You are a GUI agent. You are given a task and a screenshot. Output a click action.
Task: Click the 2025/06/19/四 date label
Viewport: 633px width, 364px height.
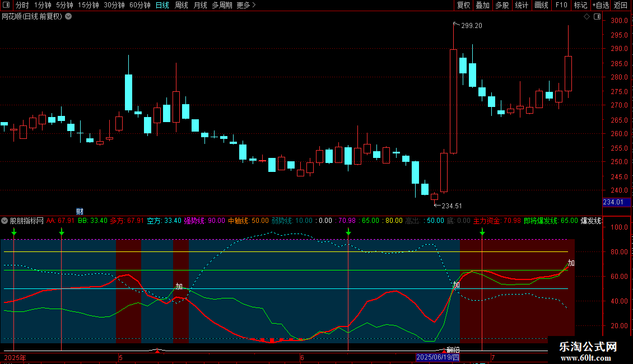437,357
